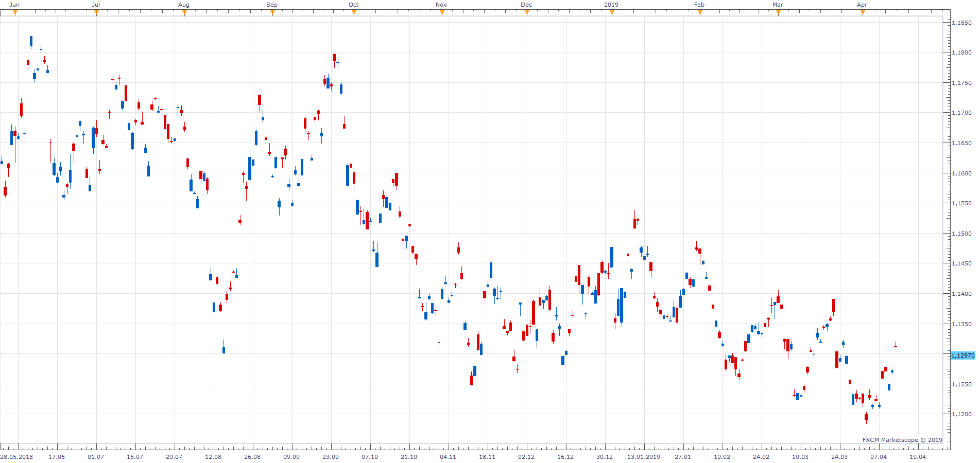
Task: Click the Dec month marker triangle
Action: 527,13
